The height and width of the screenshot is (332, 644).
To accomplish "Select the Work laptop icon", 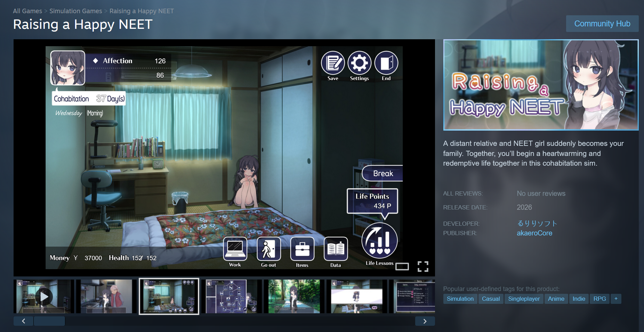I will click(x=235, y=249).
